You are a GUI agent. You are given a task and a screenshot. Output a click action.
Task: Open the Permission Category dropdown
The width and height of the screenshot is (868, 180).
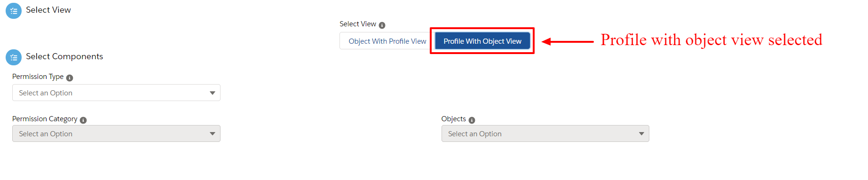pos(116,133)
